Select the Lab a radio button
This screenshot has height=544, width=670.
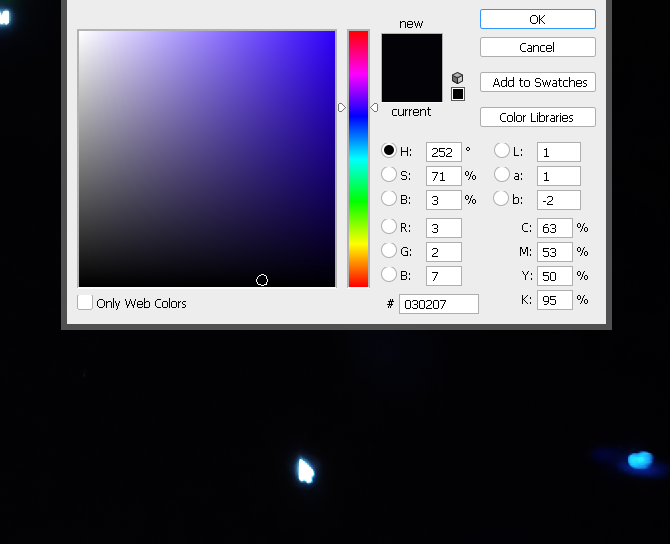pyautogui.click(x=502, y=174)
